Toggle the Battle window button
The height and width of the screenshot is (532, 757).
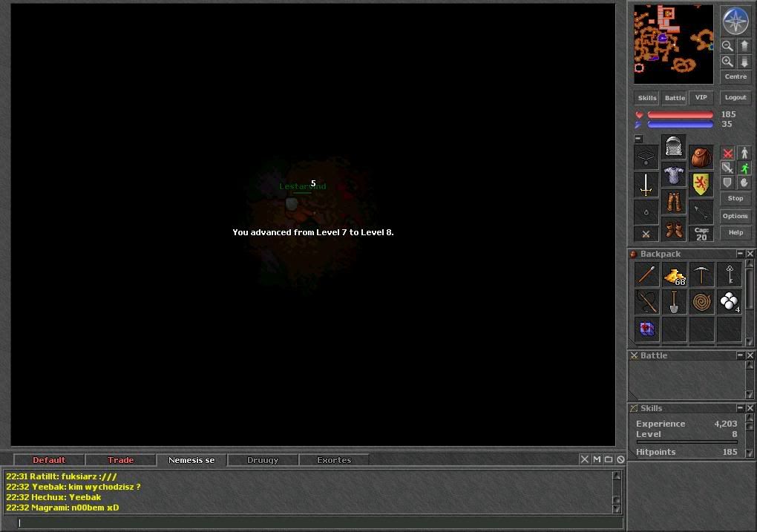click(x=675, y=98)
